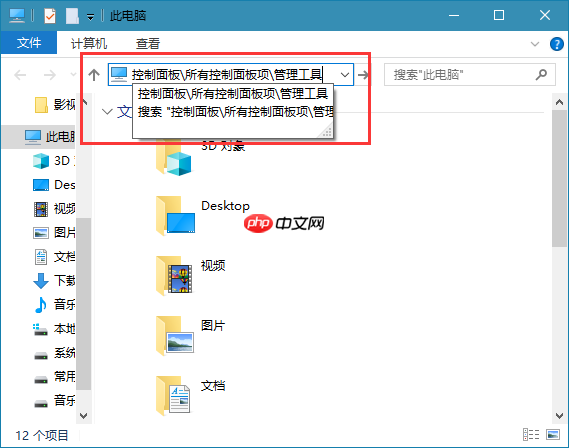Go back with the left arrow
569x448 pixels.
click(x=20, y=75)
